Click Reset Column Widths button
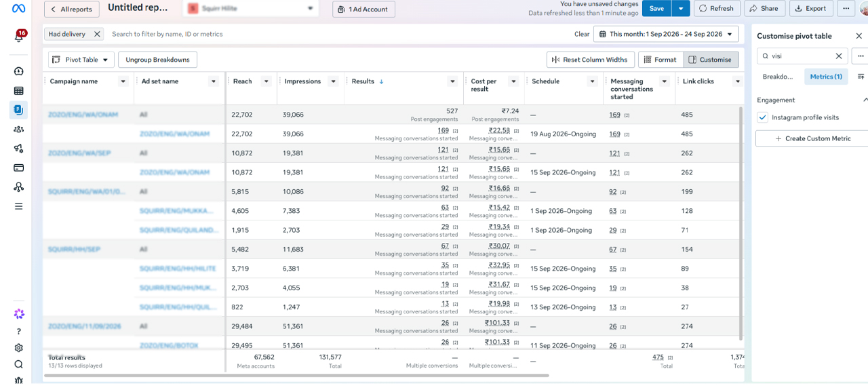Screen dimensions: 868x388 click(591, 60)
